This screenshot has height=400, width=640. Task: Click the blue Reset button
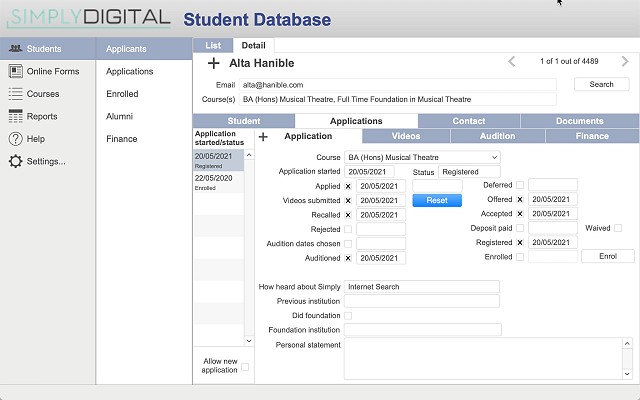(437, 200)
